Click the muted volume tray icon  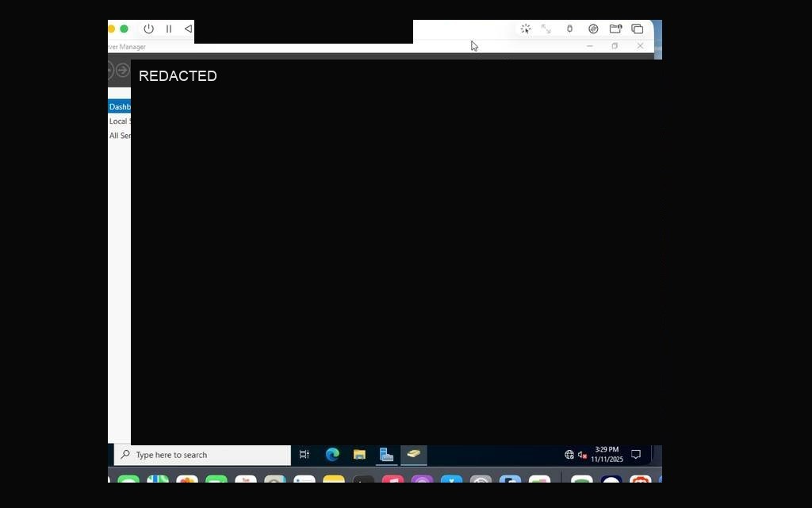(582, 455)
